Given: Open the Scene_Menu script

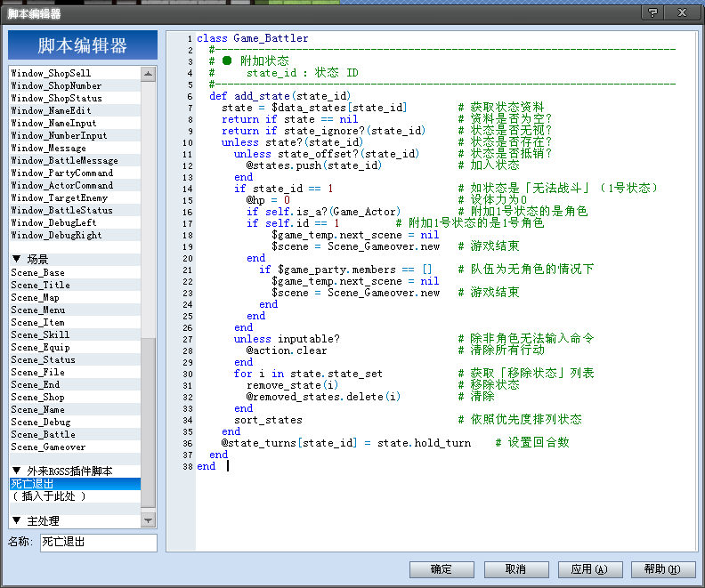Looking at the screenshot, I should [x=75, y=310].
